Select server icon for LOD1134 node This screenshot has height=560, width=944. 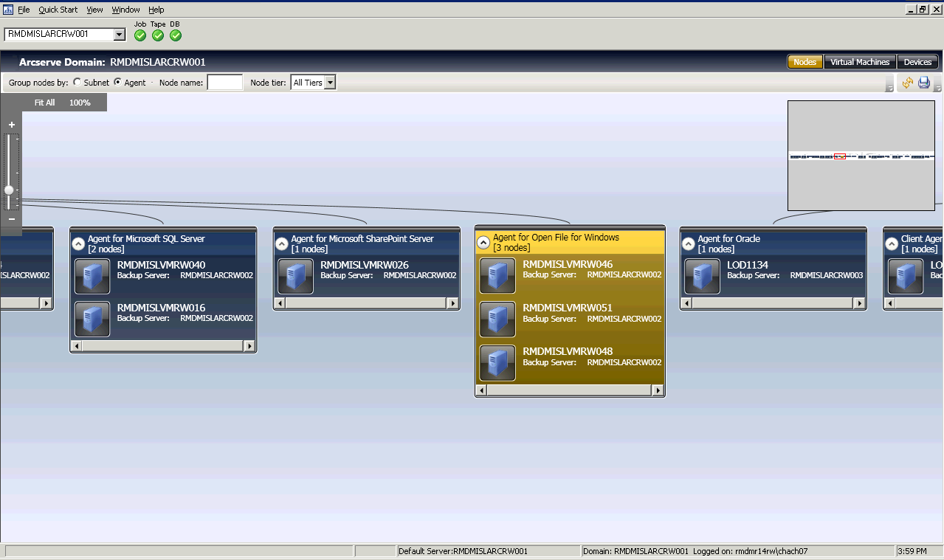coord(703,276)
